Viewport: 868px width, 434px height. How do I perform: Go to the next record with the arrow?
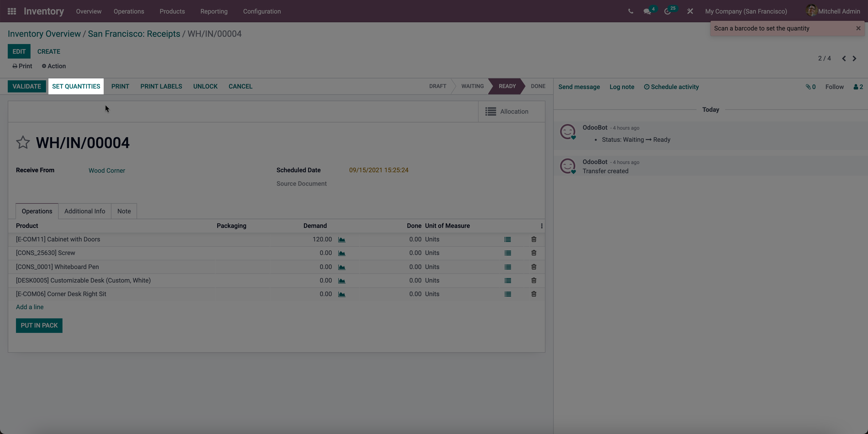point(854,58)
